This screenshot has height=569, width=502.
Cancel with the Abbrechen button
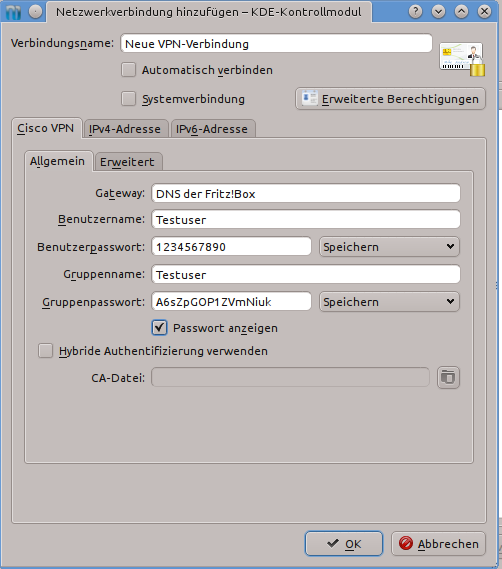[x=438, y=544]
